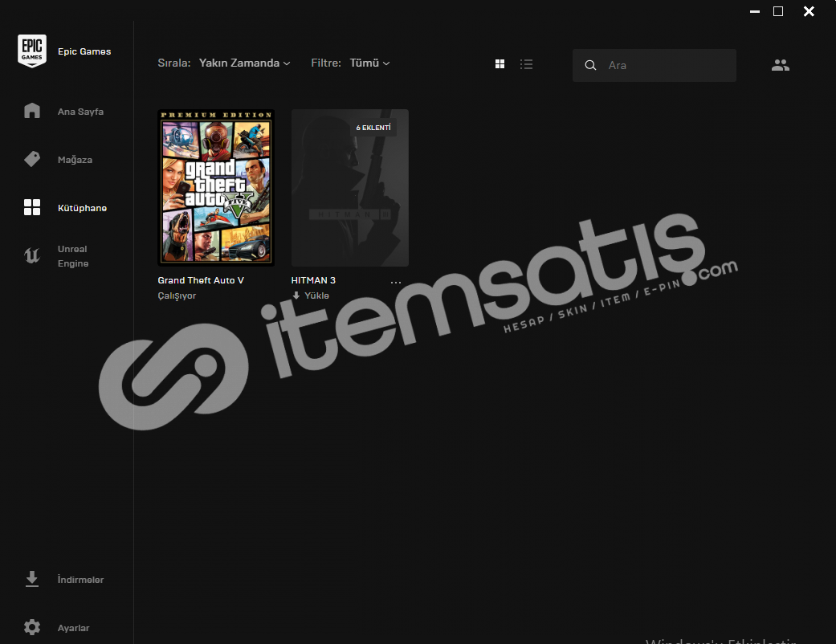Viewport: 836px width, 644px height.
Task: Click the search magnifier icon
Action: pos(590,65)
